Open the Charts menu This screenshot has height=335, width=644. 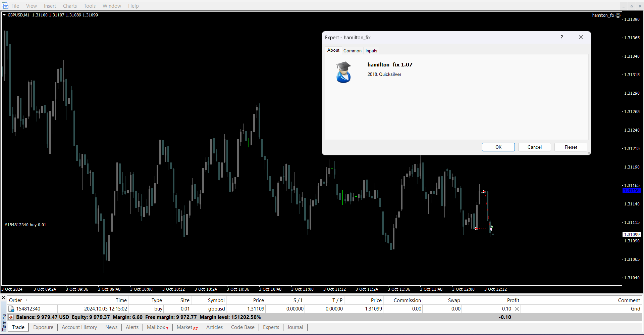[x=70, y=6]
